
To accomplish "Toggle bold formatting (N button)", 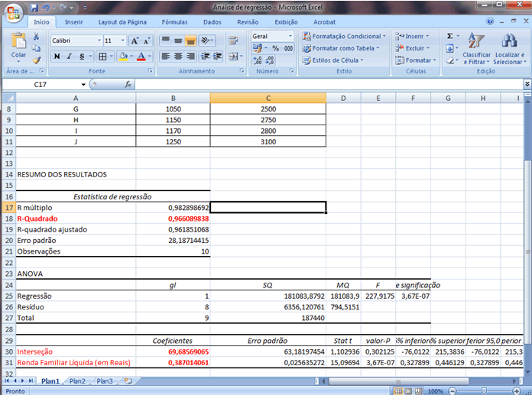I will 57,57.
